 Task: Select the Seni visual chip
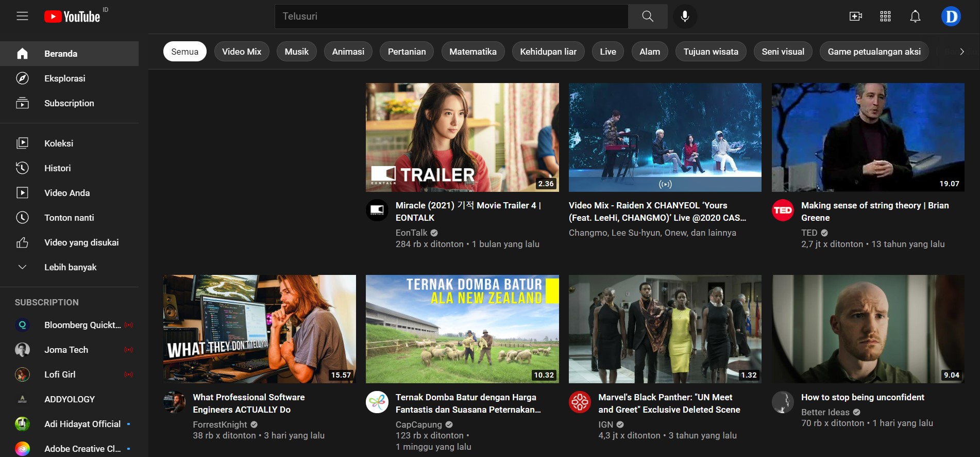(783, 52)
